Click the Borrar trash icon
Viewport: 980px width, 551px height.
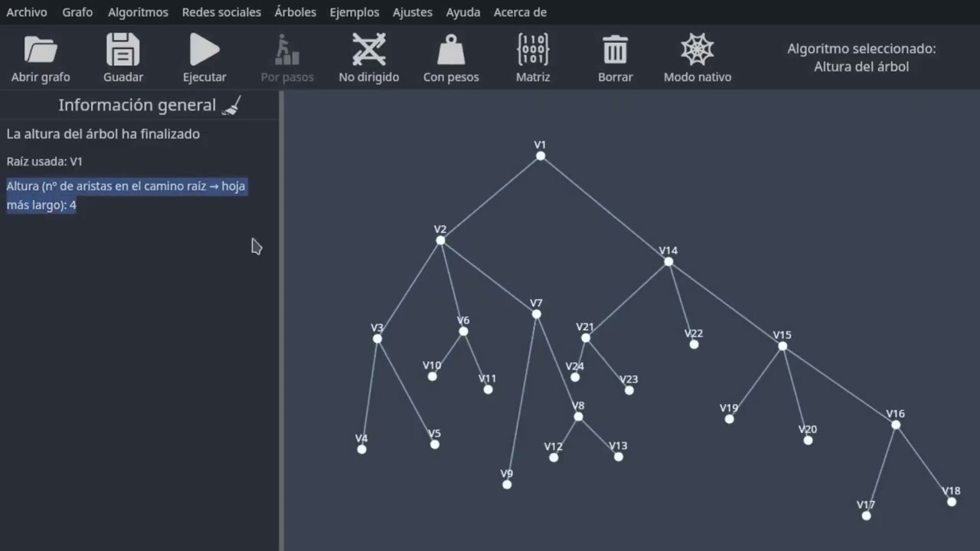click(616, 50)
